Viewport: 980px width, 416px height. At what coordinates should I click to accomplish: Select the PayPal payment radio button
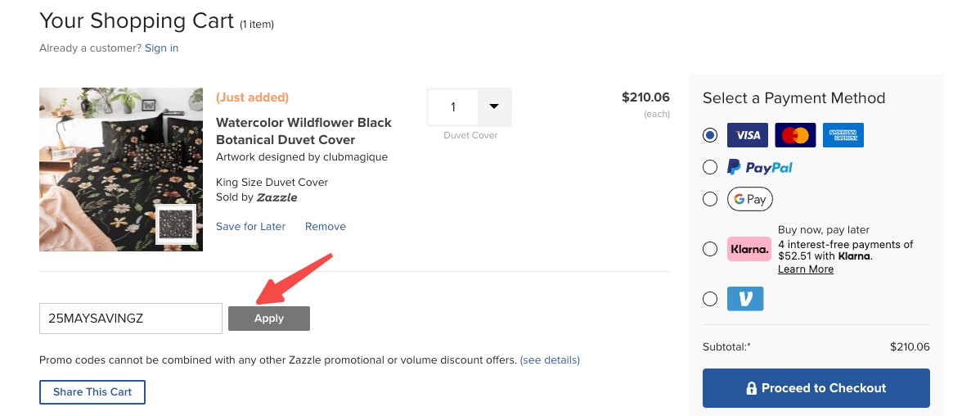(710, 167)
